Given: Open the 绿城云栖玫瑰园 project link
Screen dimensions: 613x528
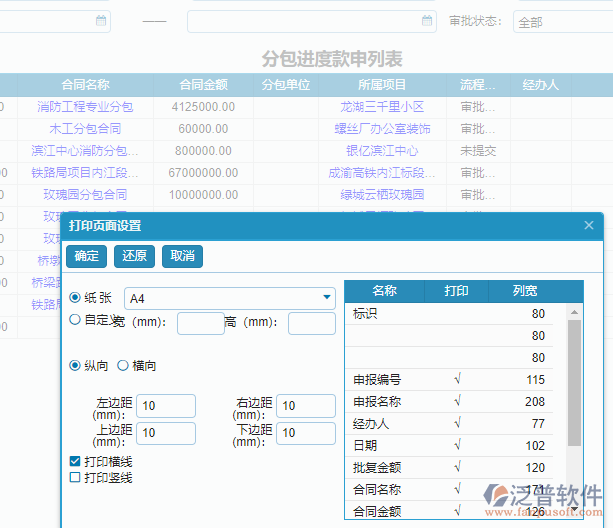Looking at the screenshot, I should 382,194.
